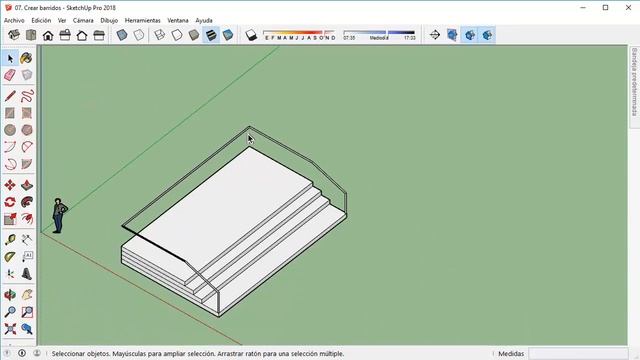Select the Circle tool
Viewport: 640px width, 360px height.
coord(10,130)
